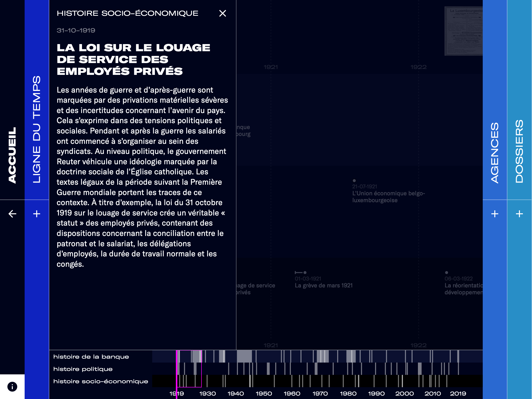Jump to 2019 on the timeline
532x399 pixels.
tap(458, 394)
